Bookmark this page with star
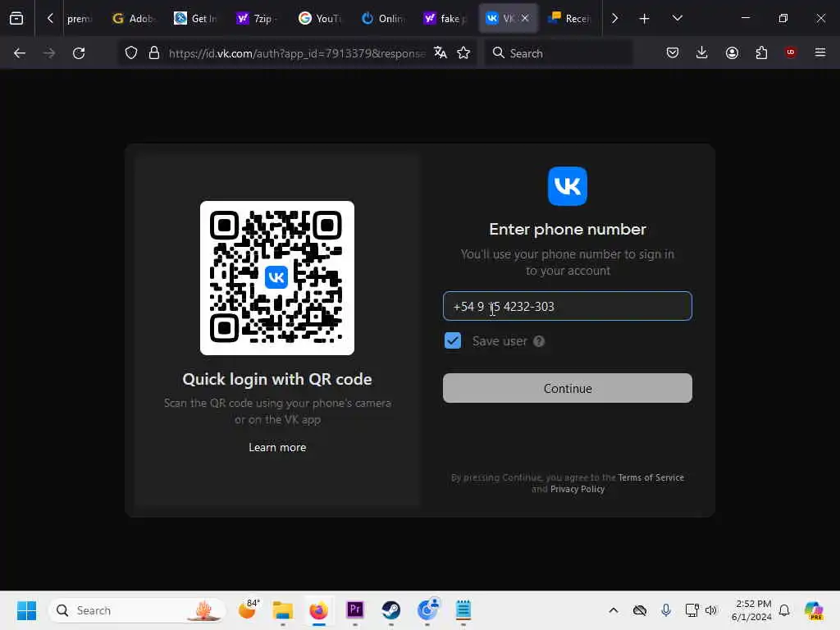This screenshot has height=630, width=840. click(463, 52)
